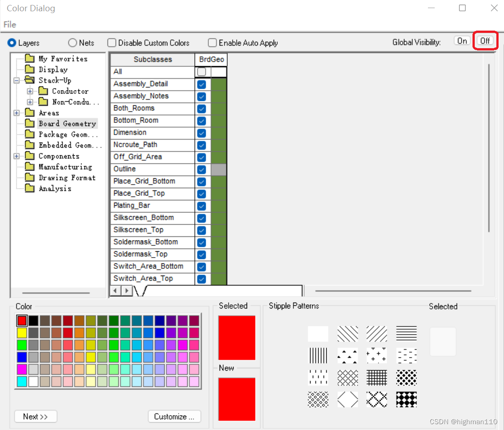504x430 pixels.
Task: Select the Both_Rooms subclass row
Action: click(x=153, y=109)
